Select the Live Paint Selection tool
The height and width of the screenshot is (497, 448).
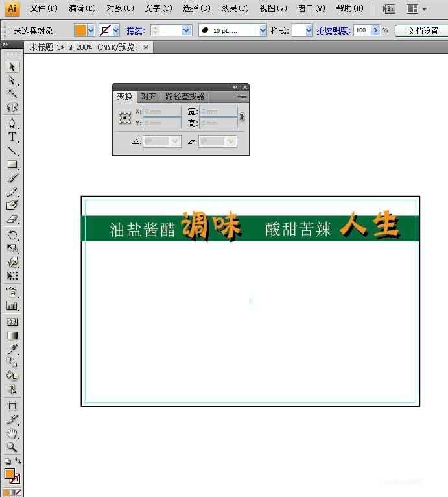coord(12,389)
